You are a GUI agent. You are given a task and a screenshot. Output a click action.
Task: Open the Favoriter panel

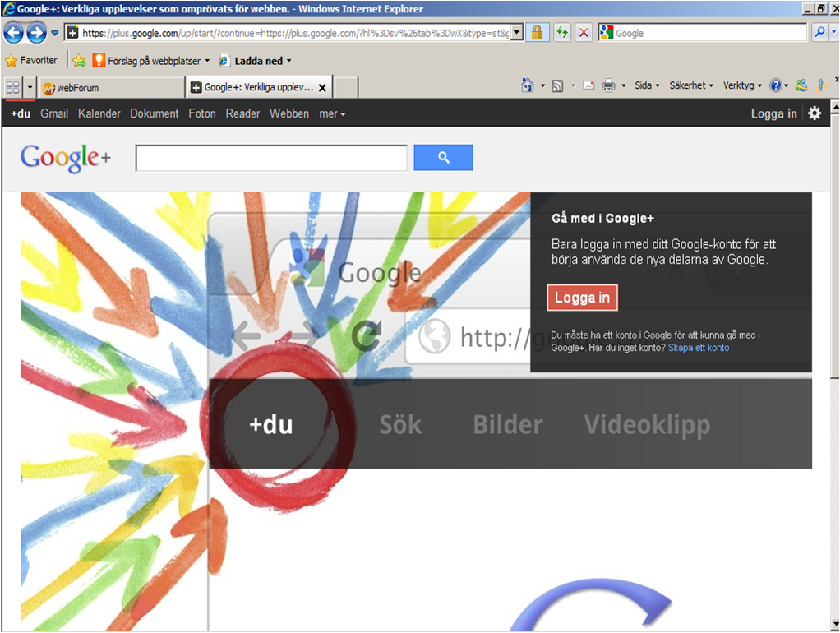[x=31, y=61]
